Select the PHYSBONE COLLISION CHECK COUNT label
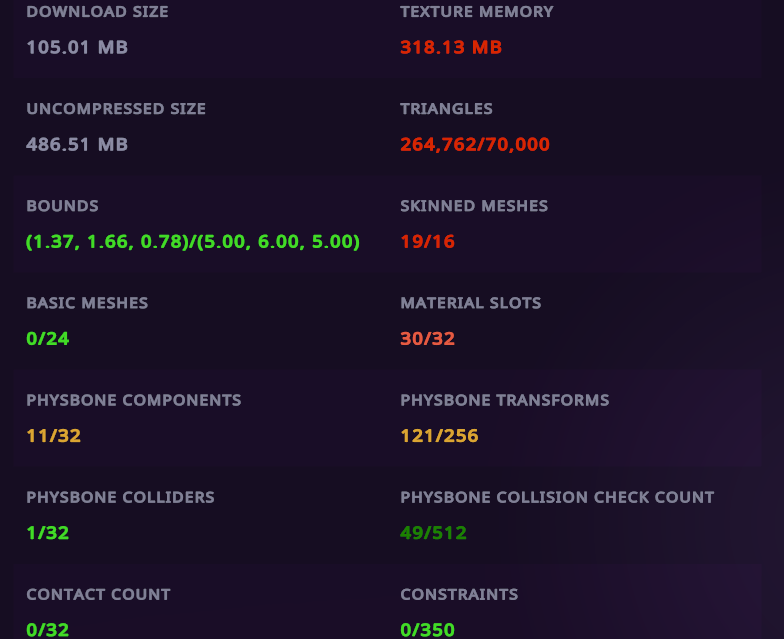This screenshot has width=784, height=639. click(557, 497)
